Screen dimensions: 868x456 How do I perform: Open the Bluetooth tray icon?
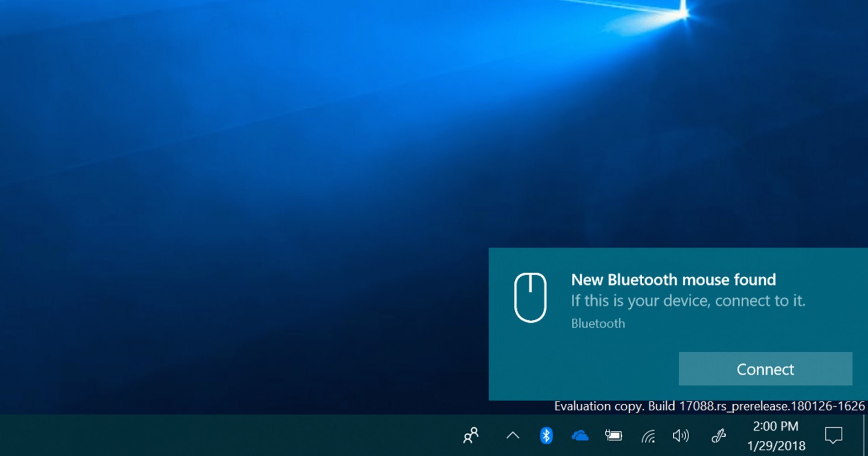(546, 435)
